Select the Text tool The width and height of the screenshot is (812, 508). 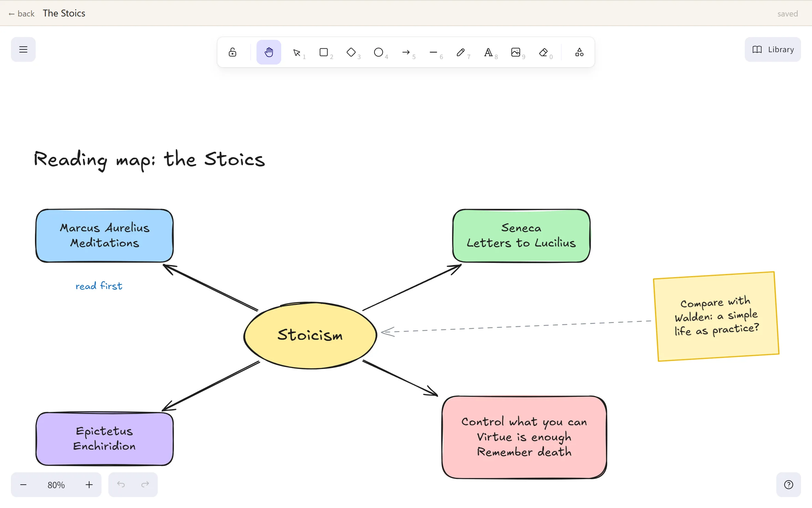click(x=489, y=52)
